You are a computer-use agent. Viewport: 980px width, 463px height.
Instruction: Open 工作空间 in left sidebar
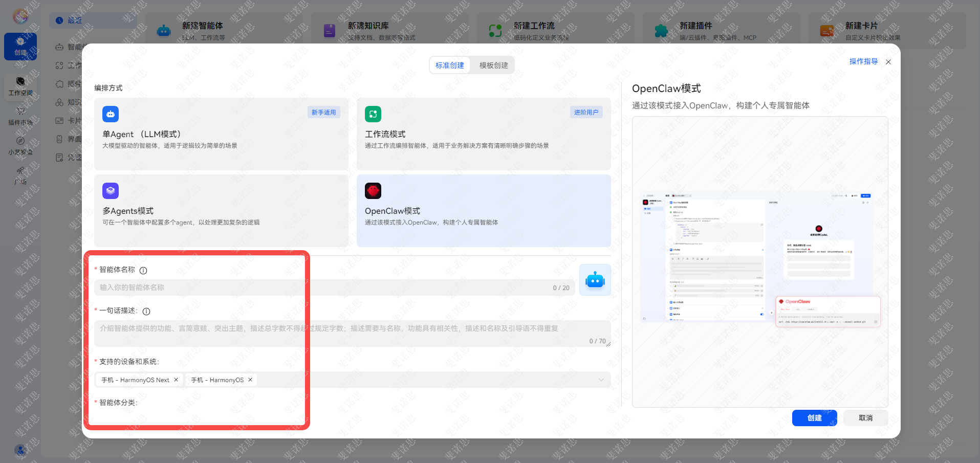20,86
